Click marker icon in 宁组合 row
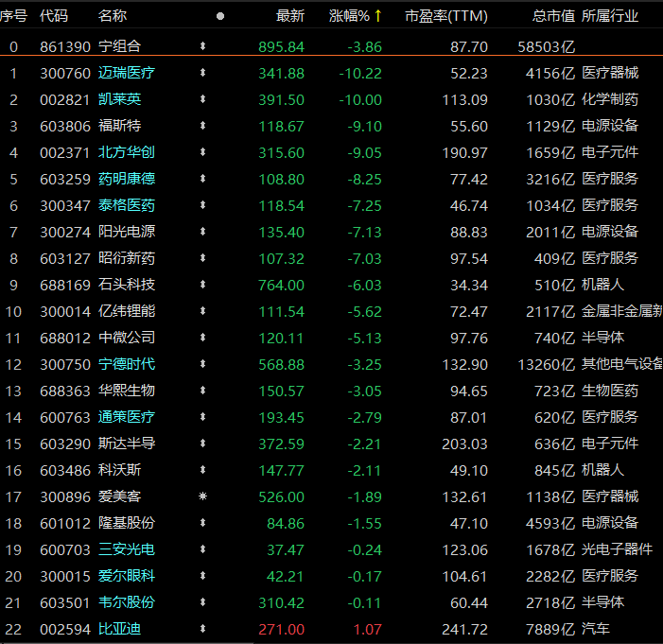Screen dimensions: 663x644 tap(203, 46)
